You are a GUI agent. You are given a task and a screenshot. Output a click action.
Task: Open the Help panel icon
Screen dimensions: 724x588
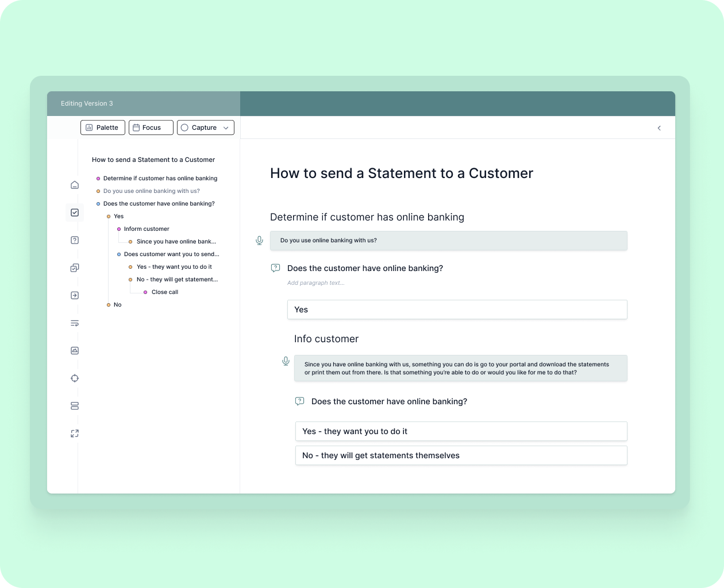pyautogui.click(x=74, y=239)
